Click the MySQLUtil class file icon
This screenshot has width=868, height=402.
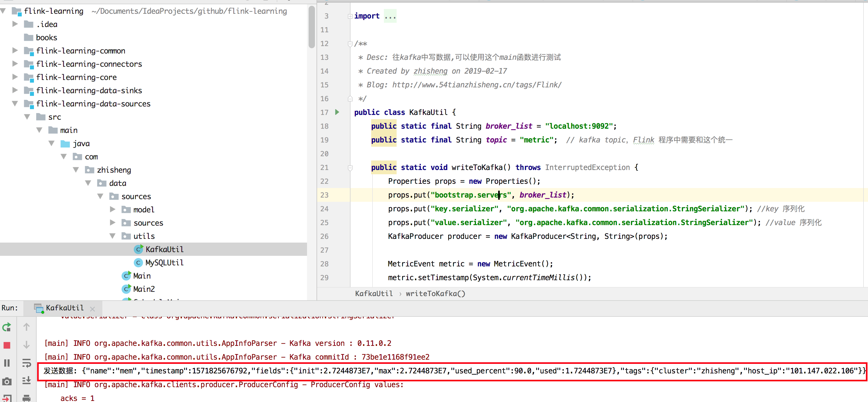pos(138,263)
